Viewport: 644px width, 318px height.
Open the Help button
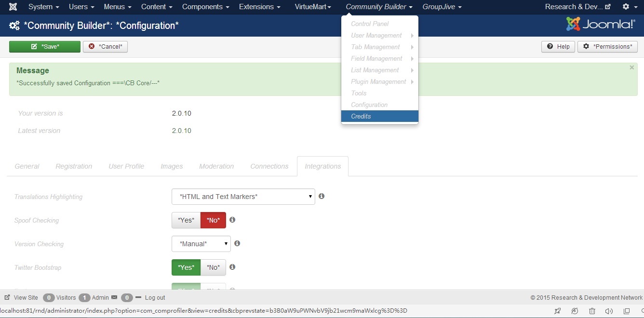pos(558,47)
